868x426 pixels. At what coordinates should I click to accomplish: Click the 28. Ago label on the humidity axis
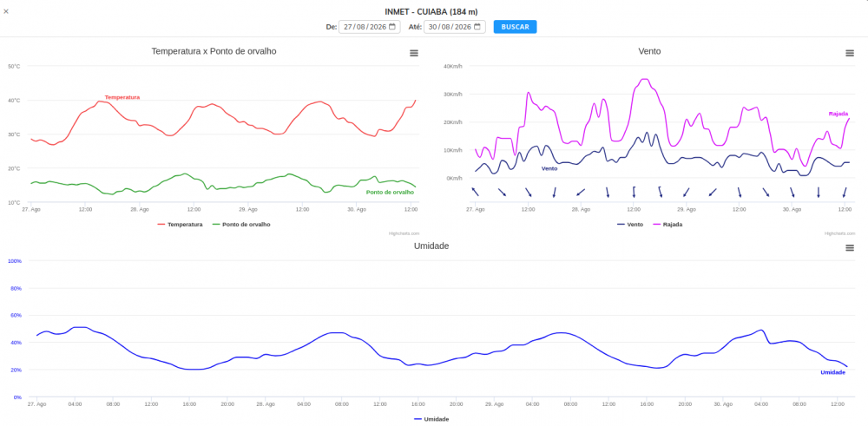pyautogui.click(x=266, y=404)
